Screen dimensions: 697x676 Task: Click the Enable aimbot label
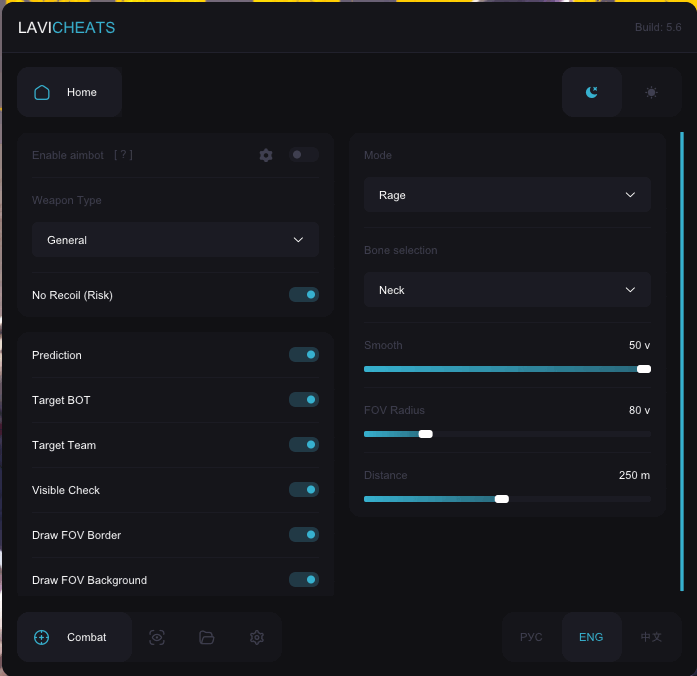[68, 155]
